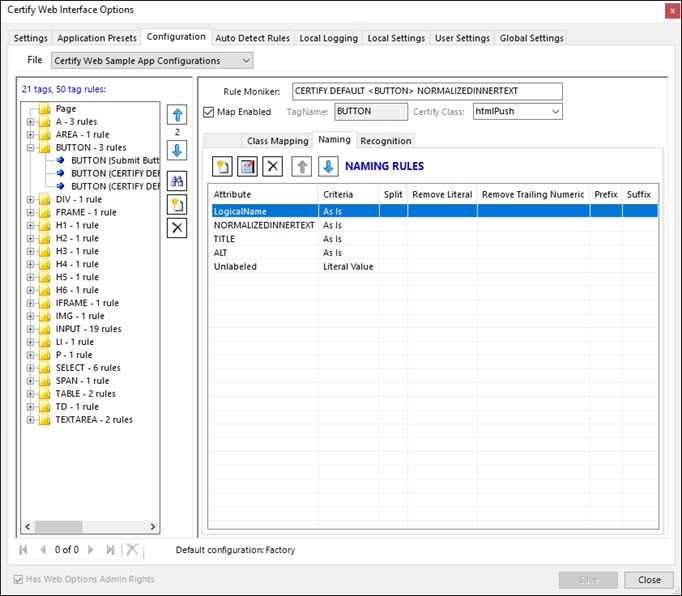Viewport: 682px width, 596px height.
Task: Open the Auto Detect Rules tab
Action: (x=253, y=38)
